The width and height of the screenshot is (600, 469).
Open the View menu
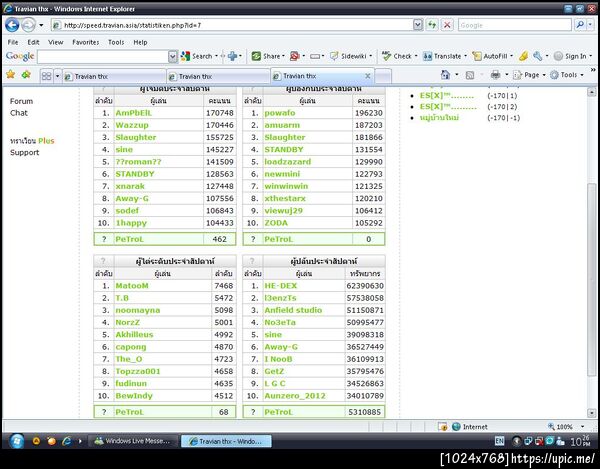(x=55, y=42)
